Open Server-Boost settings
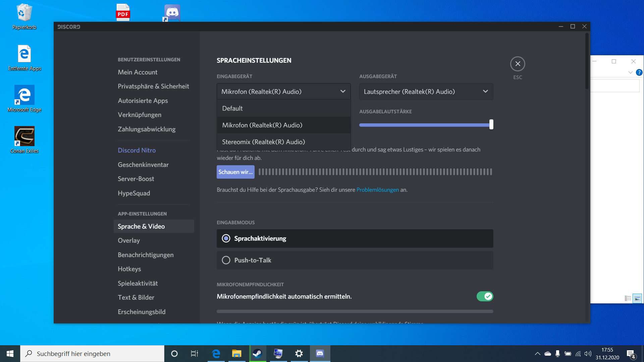 point(154,179)
